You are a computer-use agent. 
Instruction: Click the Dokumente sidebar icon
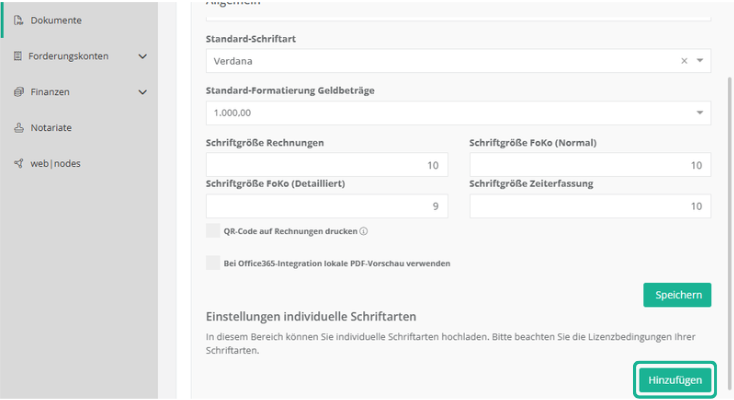point(18,20)
